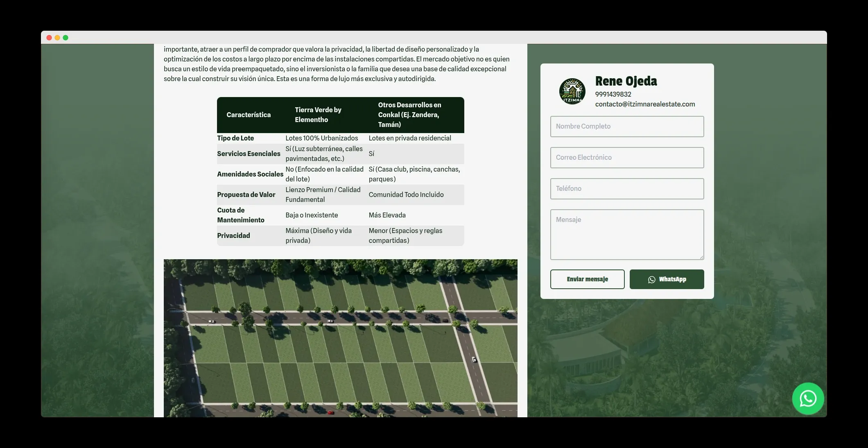The width and height of the screenshot is (868, 448).
Task: Click the Otros Desarrollos en Conkal header
Action: coord(409,115)
